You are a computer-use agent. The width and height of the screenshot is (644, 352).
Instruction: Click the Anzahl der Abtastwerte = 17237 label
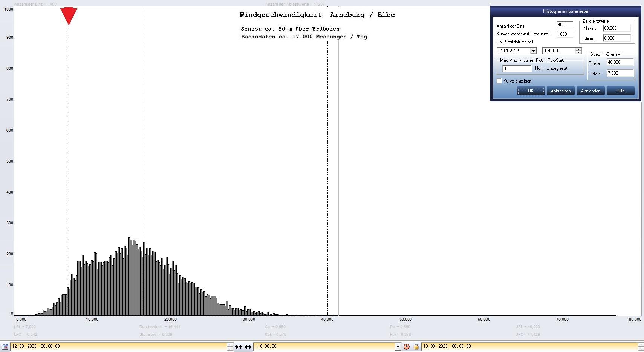[x=295, y=4]
